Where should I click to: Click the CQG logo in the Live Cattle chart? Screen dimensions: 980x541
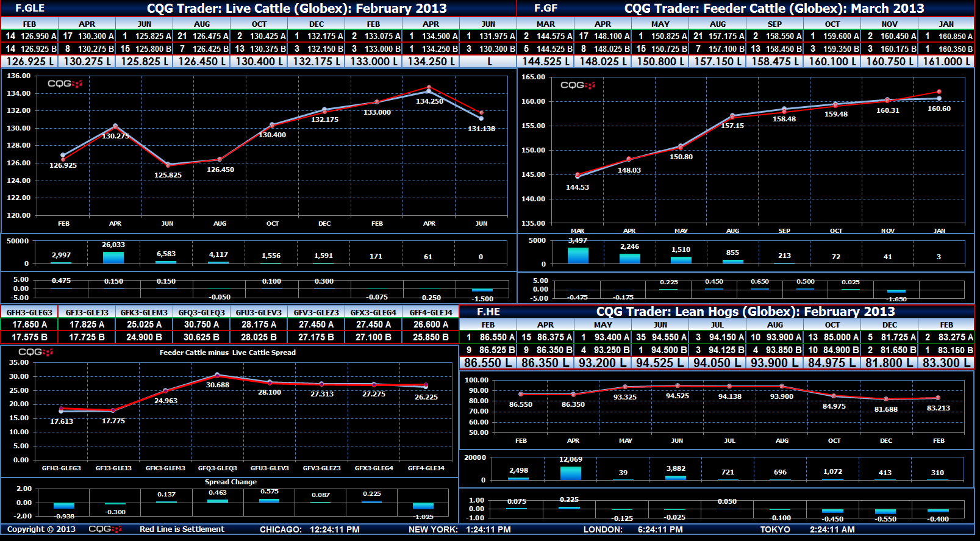click(65, 84)
